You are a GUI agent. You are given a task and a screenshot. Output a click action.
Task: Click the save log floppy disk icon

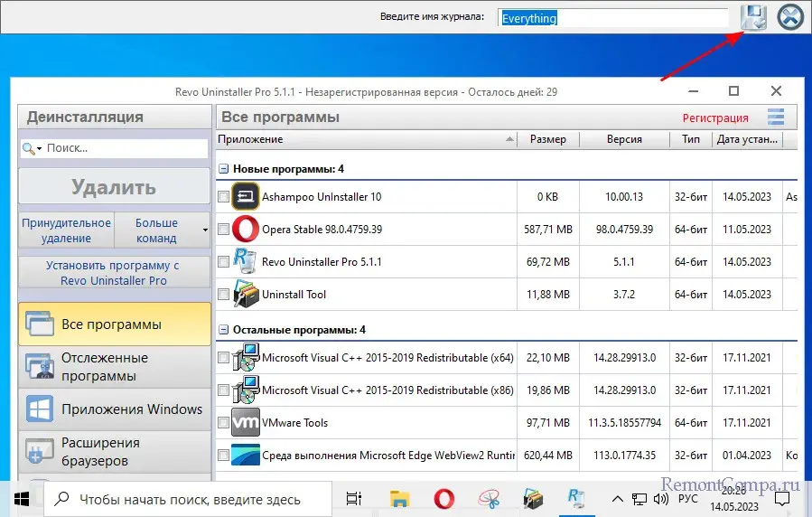coord(753,17)
